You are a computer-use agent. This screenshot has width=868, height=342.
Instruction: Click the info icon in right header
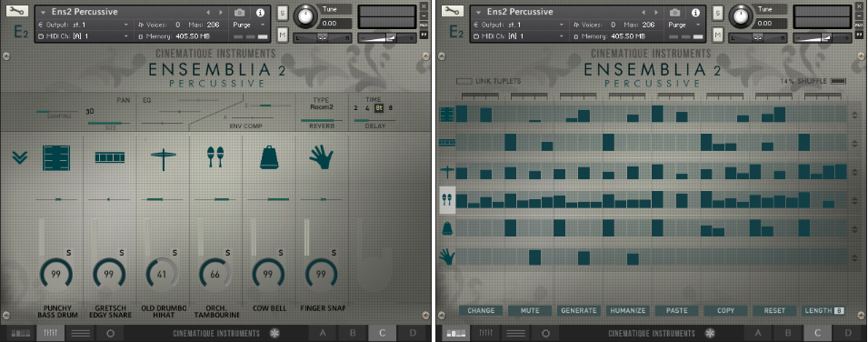tap(696, 13)
